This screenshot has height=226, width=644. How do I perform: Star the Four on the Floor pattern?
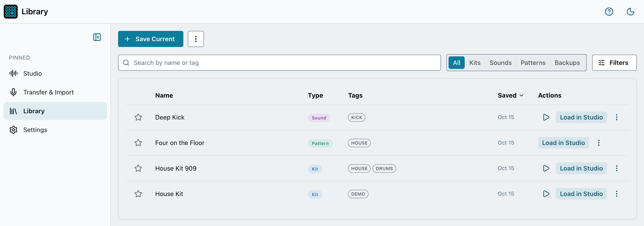coord(138,143)
